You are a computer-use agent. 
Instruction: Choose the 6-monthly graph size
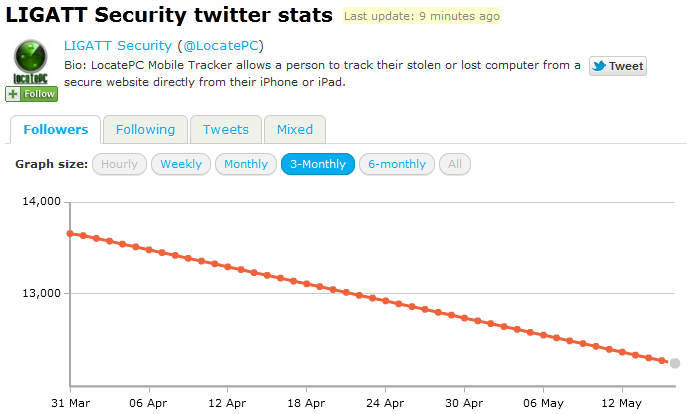[397, 164]
